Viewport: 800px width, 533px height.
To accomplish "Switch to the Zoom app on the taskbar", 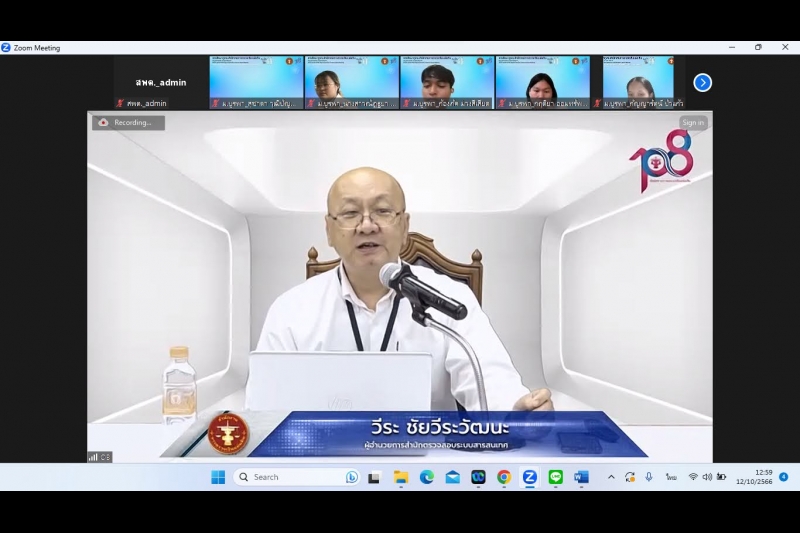I will click(x=530, y=477).
